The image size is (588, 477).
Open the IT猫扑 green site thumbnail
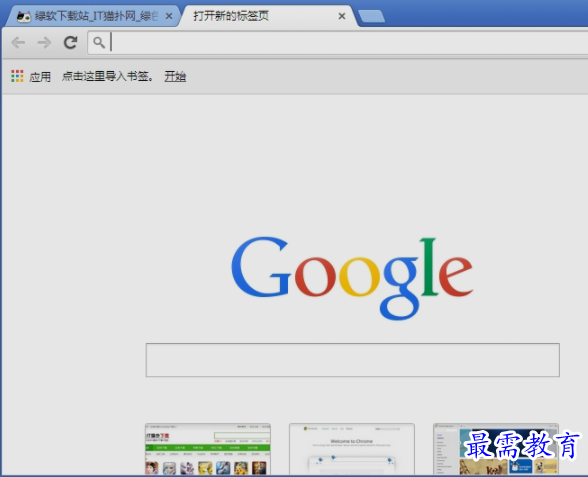tap(208, 449)
